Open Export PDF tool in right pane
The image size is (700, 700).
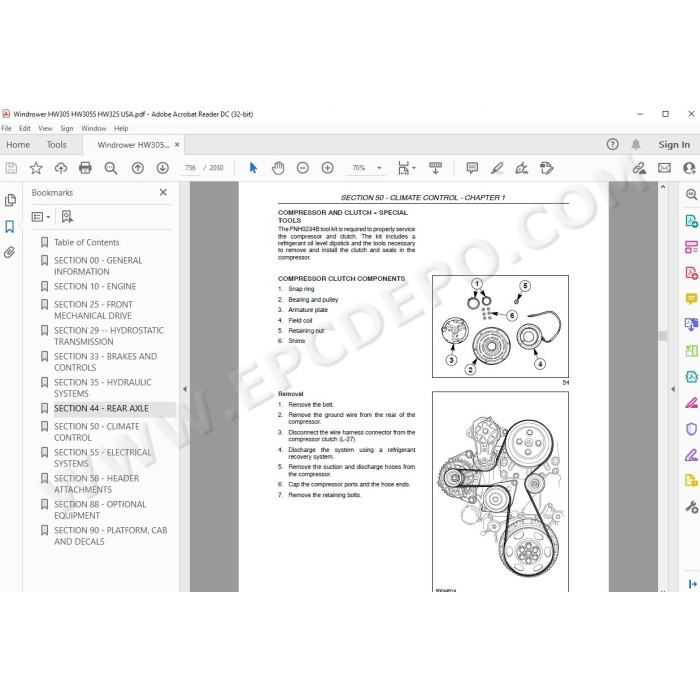click(x=691, y=221)
